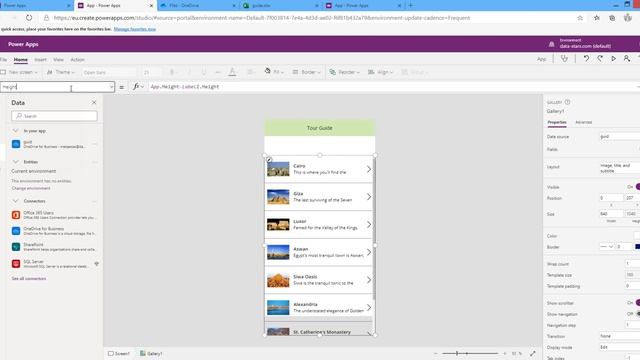Image resolution: width=640 pixels, height=360 pixels.
Task: Select the Properties tab
Action: [x=557, y=122]
